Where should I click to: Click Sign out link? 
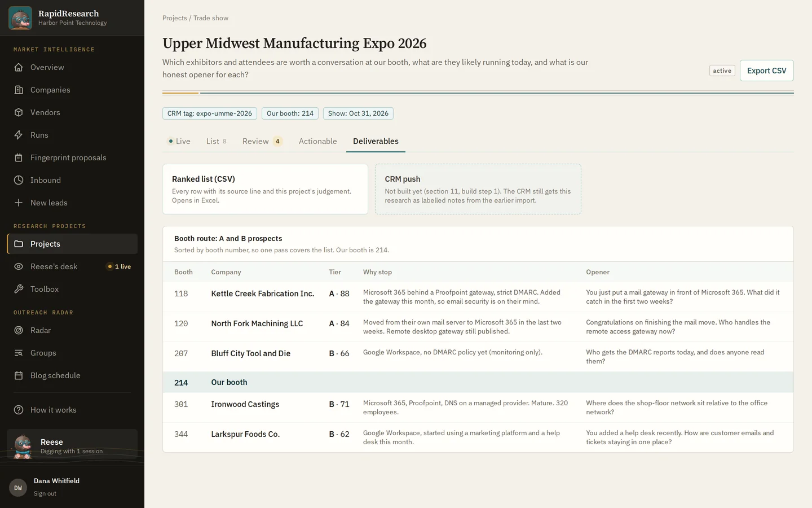tap(45, 494)
